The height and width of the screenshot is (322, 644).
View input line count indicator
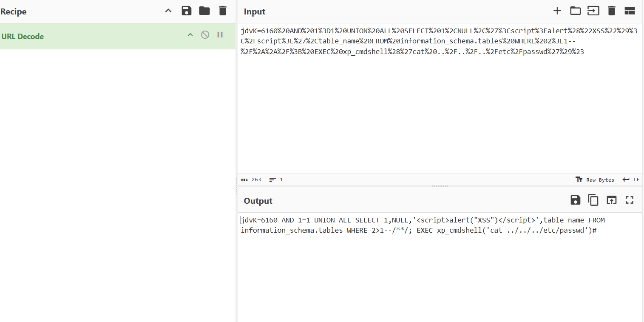point(276,180)
